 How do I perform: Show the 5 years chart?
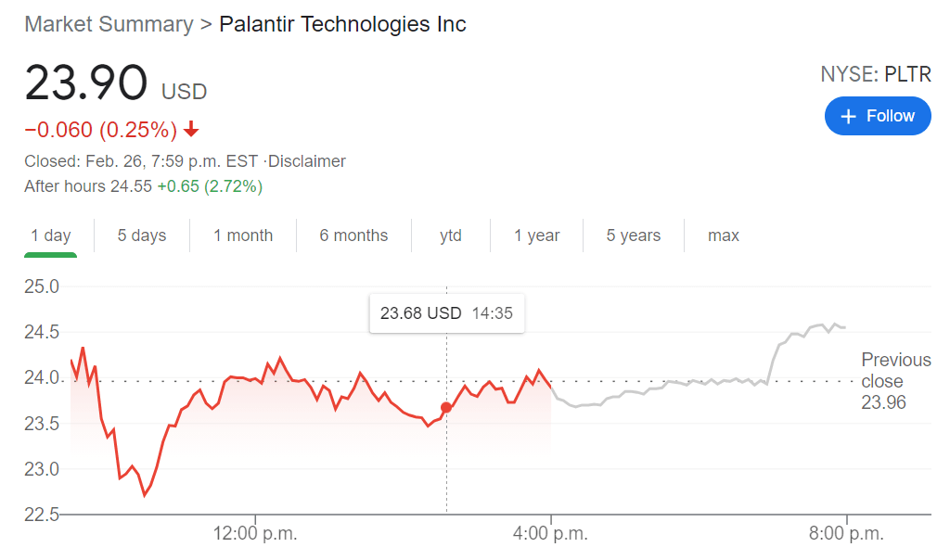[633, 235]
